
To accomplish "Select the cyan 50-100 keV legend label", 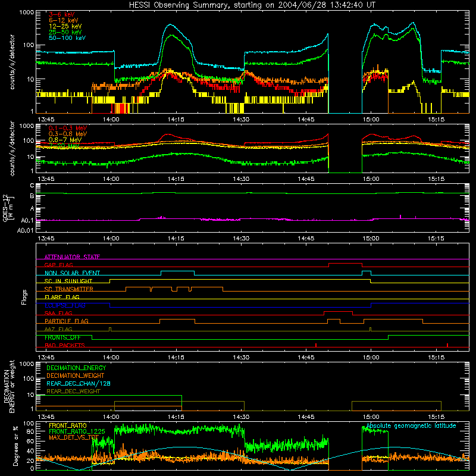I will pyautogui.click(x=67, y=38).
